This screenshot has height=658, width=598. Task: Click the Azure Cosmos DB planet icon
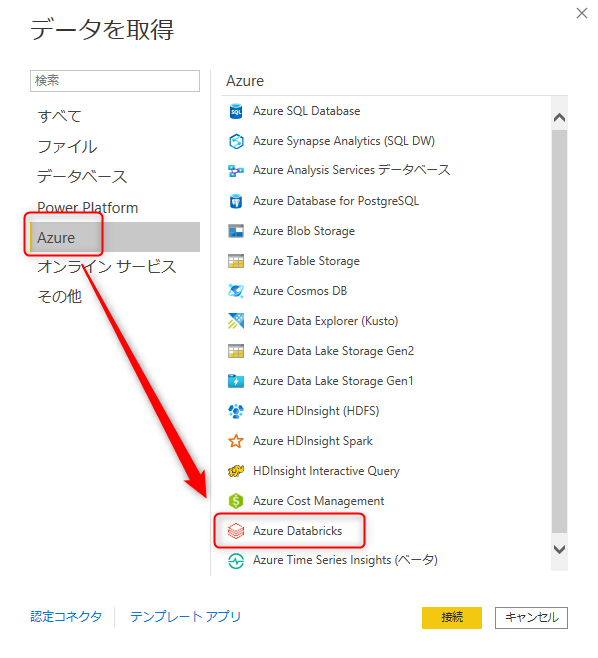236,291
